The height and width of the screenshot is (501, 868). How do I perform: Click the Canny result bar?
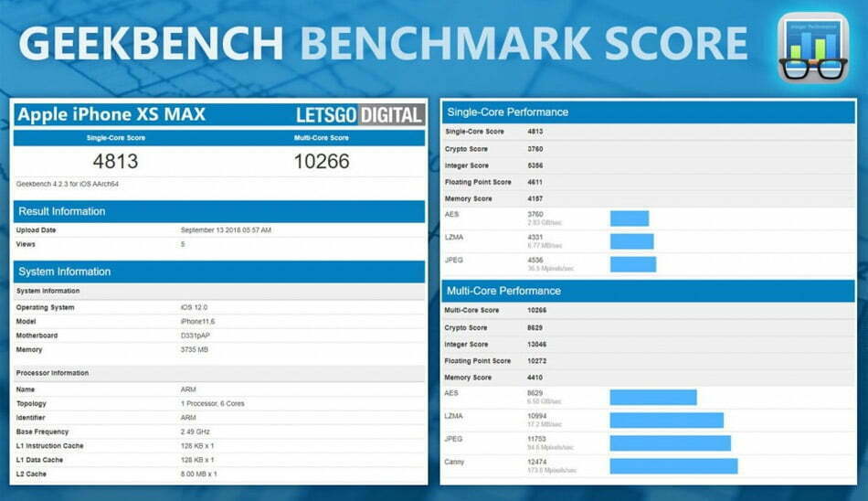[673, 466]
